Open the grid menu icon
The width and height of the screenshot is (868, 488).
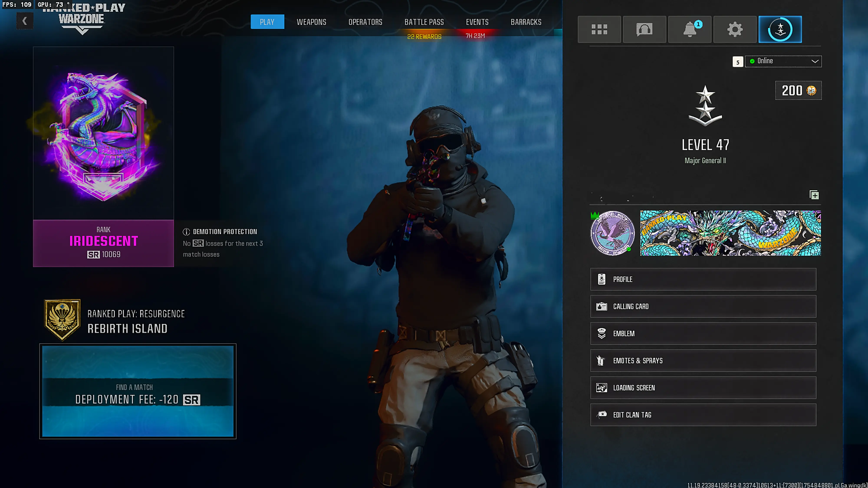pyautogui.click(x=599, y=29)
